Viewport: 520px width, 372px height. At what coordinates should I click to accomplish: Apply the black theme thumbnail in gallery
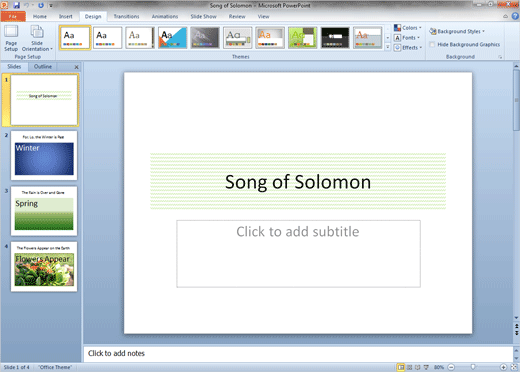(x=335, y=38)
